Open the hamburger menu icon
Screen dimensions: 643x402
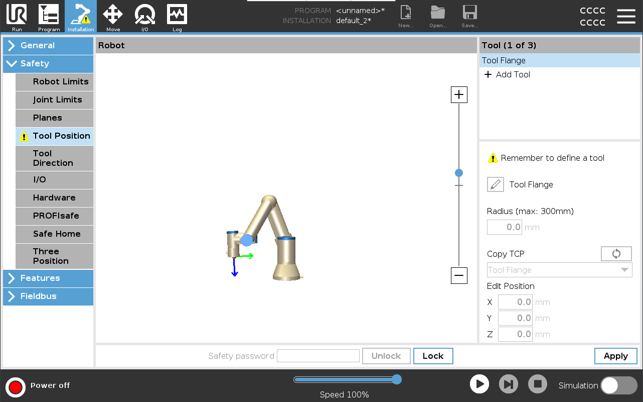tap(626, 16)
